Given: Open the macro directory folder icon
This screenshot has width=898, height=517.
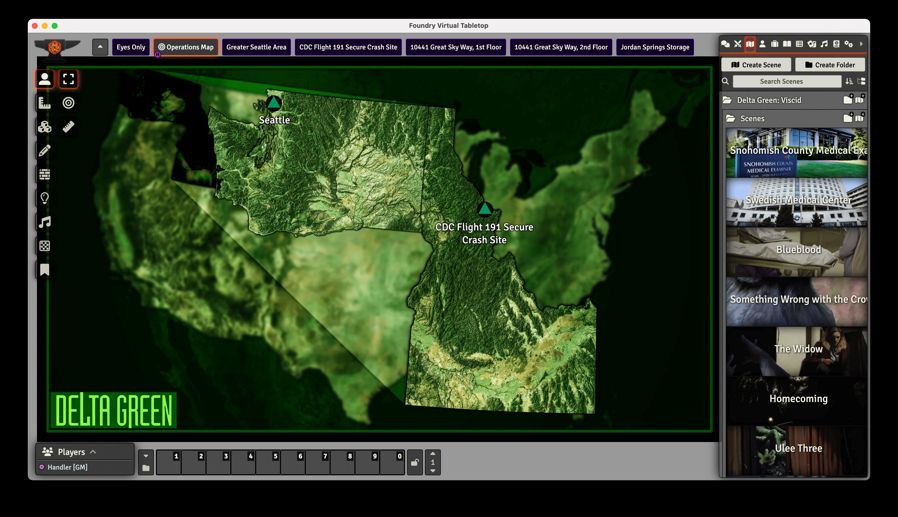Looking at the screenshot, I should click(146, 468).
